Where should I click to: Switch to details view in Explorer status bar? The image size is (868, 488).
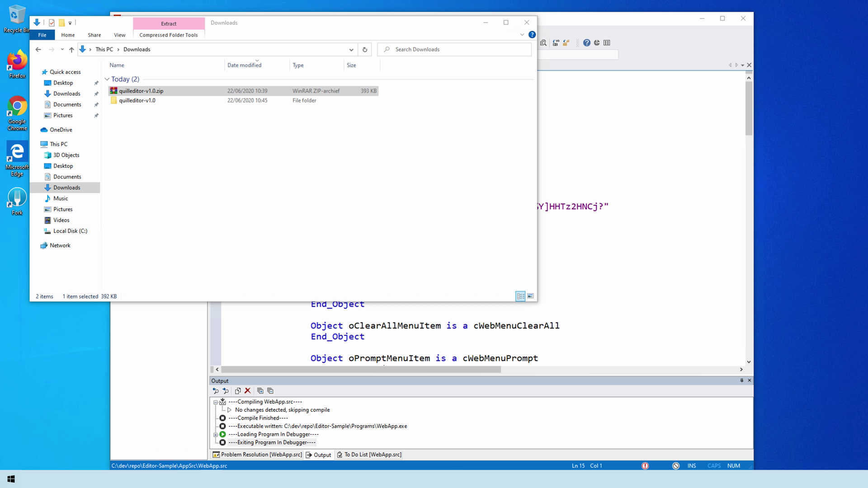[x=520, y=296]
